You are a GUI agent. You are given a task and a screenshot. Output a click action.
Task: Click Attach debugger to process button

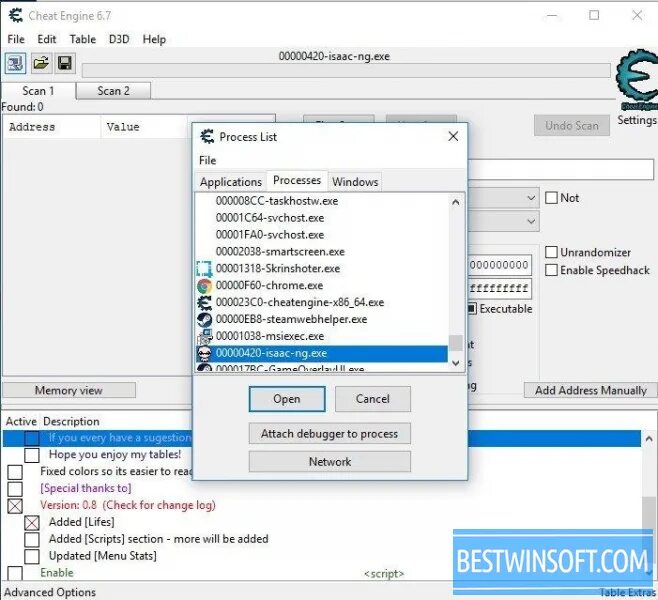click(x=329, y=434)
